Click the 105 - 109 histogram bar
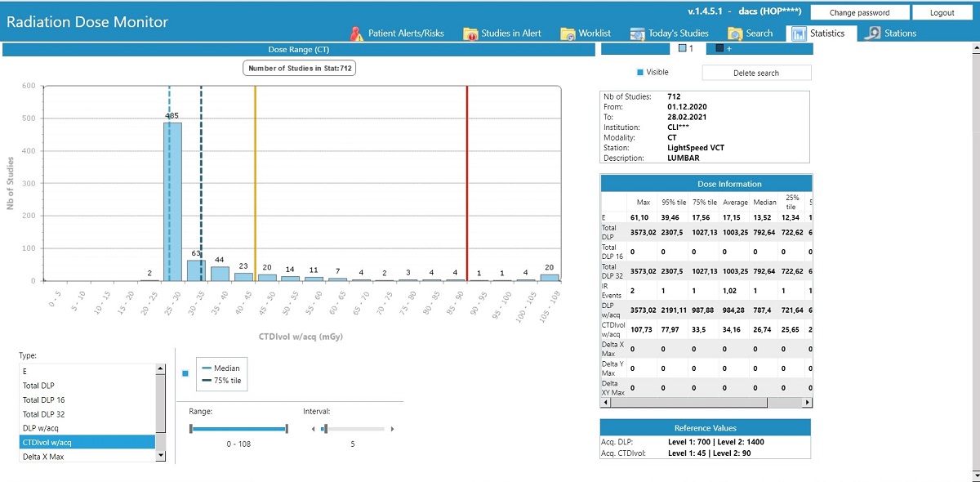Image resolution: width=980 pixels, height=482 pixels. pyautogui.click(x=550, y=278)
